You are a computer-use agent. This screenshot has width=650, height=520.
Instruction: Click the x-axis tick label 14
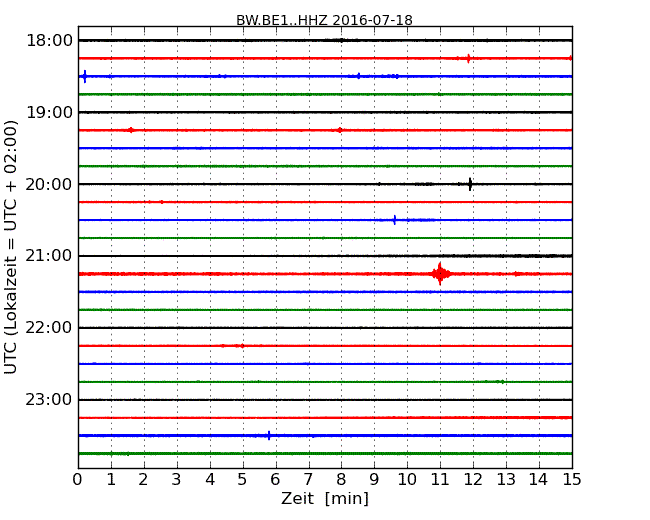coord(538,480)
